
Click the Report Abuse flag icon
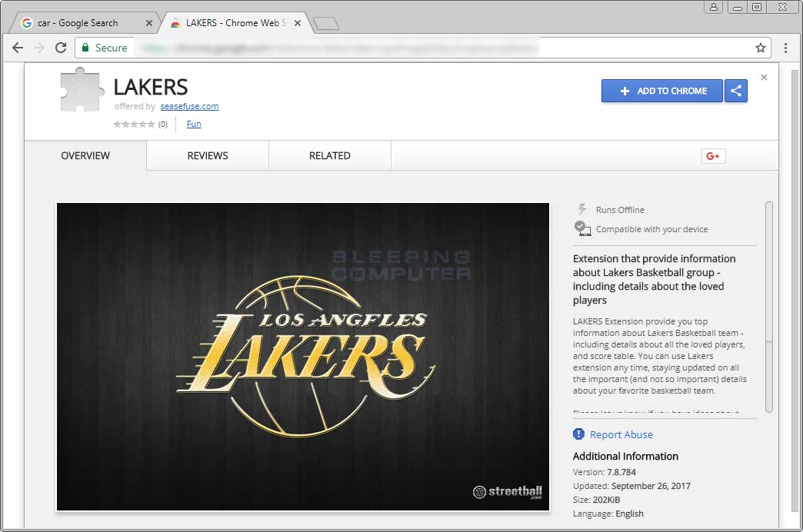coord(578,434)
